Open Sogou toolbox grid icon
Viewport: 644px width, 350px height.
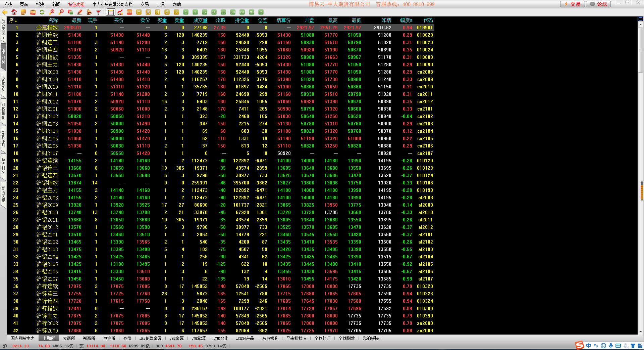click(640, 346)
